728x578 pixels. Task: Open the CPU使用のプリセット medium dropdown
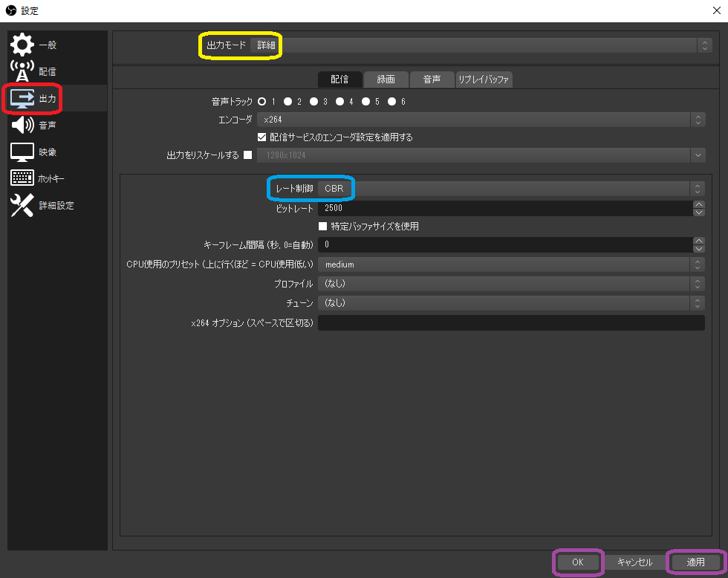[511, 264]
